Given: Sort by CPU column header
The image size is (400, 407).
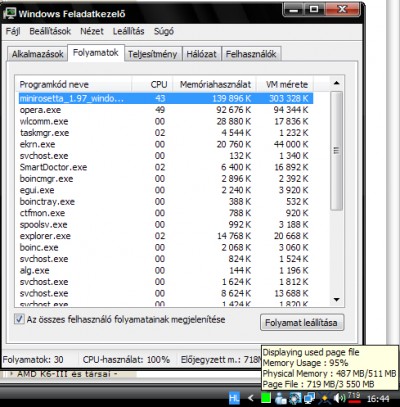Looking at the screenshot, I should (152, 84).
